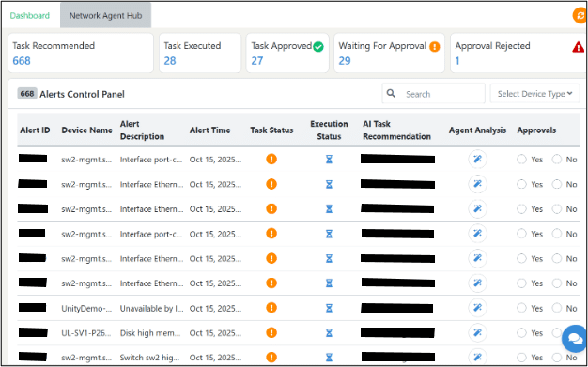Click the orange alert icon on Waiting For Approval
This screenshot has width=588, height=367.
tap(435, 47)
